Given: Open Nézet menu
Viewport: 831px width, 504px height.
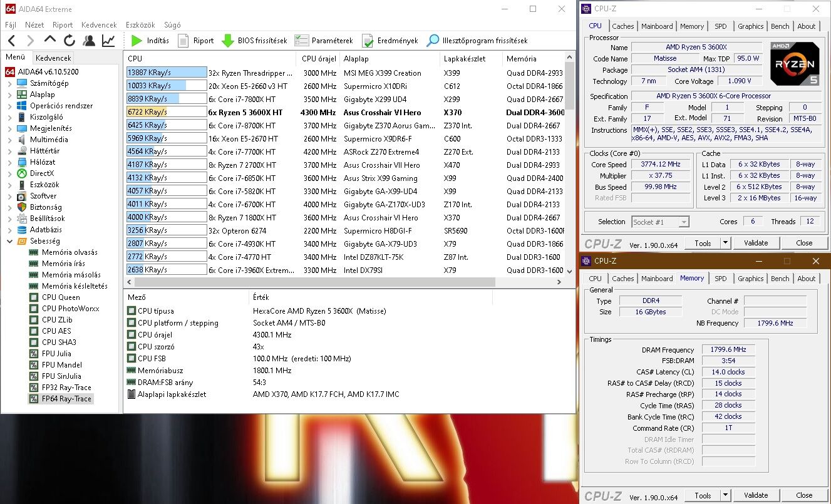Looking at the screenshot, I should (x=34, y=25).
